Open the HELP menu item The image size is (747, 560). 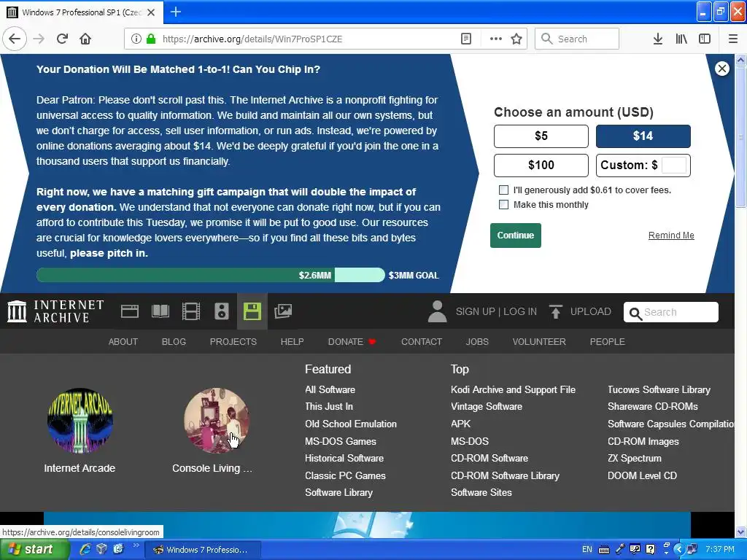[x=292, y=342]
